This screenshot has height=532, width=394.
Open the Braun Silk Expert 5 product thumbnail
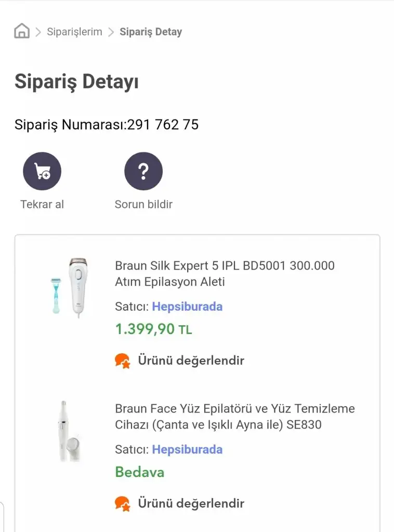[69, 287]
